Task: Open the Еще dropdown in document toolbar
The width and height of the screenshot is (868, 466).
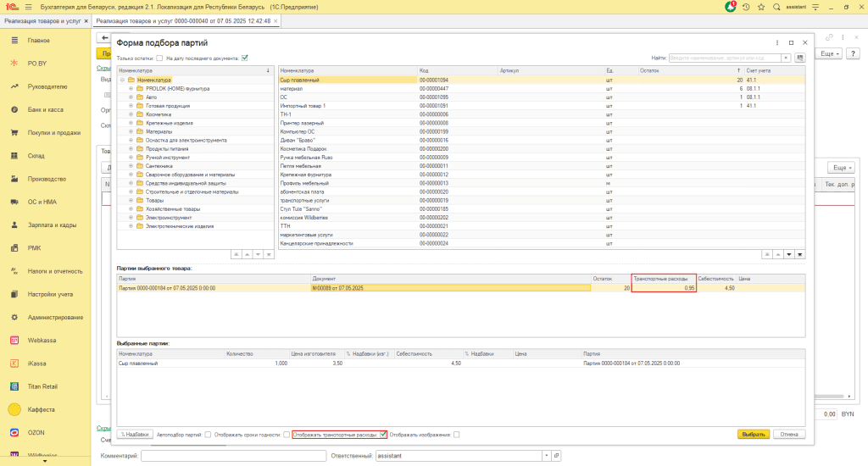Action: (830, 53)
